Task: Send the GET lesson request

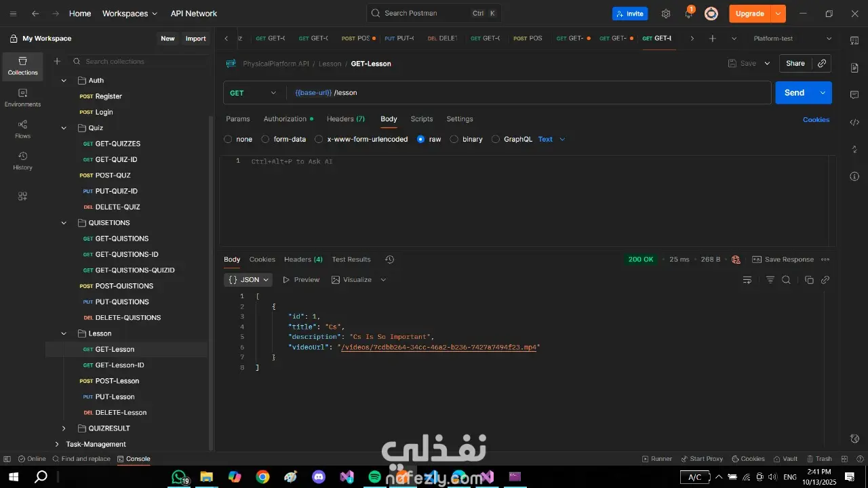Action: pos(794,93)
